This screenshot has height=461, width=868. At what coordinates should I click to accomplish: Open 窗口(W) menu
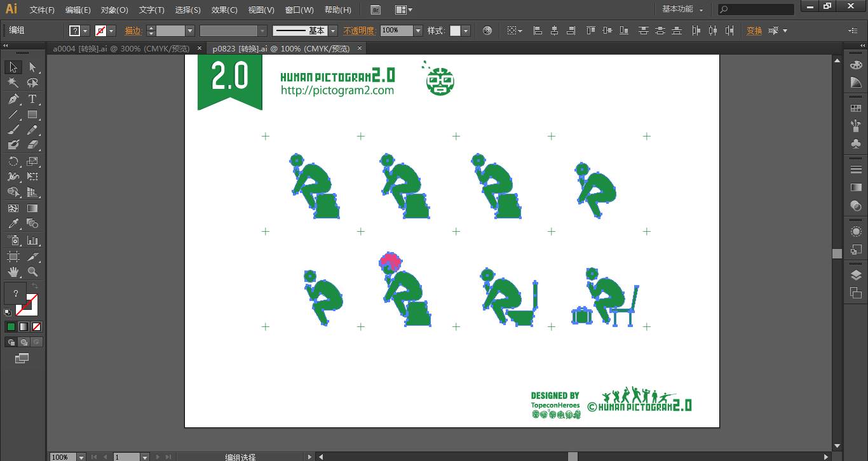299,10
